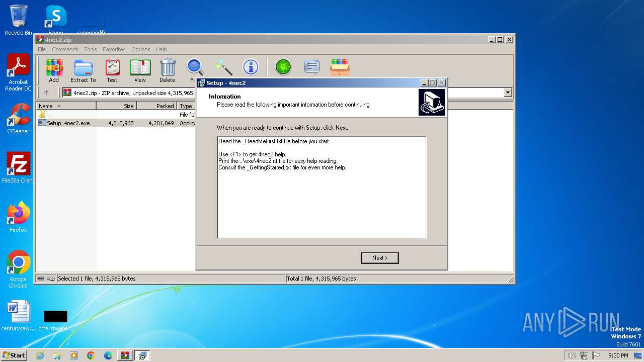Click the taskbar clock showing 9:30 PM
This screenshot has height=362, width=644.
click(x=618, y=355)
